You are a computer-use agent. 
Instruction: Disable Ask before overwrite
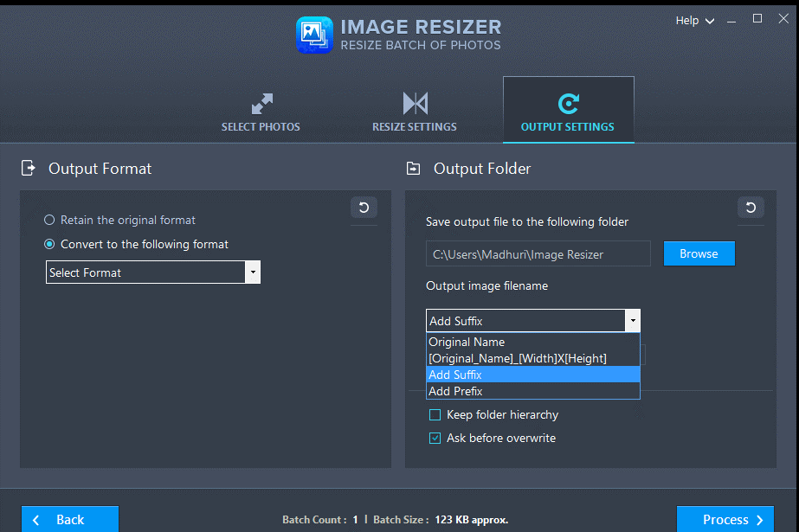[x=435, y=439]
